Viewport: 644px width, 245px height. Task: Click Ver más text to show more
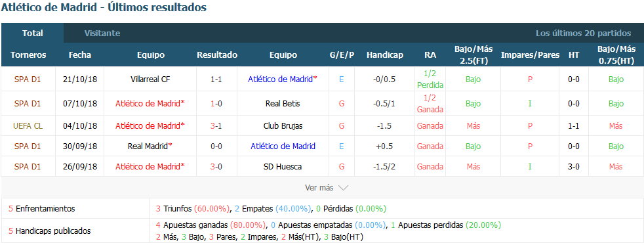pyautogui.click(x=319, y=188)
